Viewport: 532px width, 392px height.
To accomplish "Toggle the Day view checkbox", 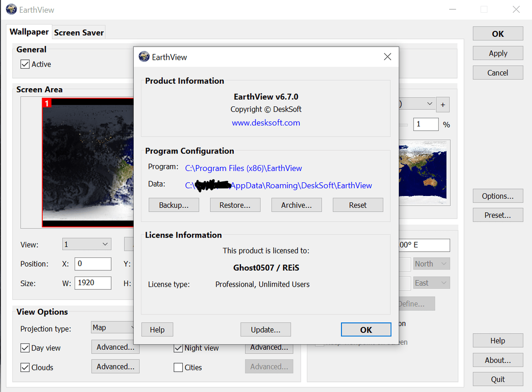I will pos(25,348).
